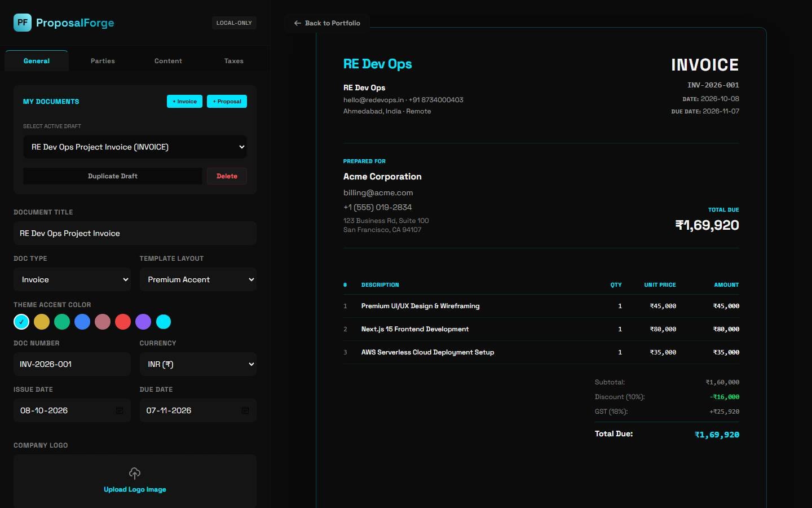Select the blue accent color swatch
Image resolution: width=812 pixels, height=508 pixels.
82,322
